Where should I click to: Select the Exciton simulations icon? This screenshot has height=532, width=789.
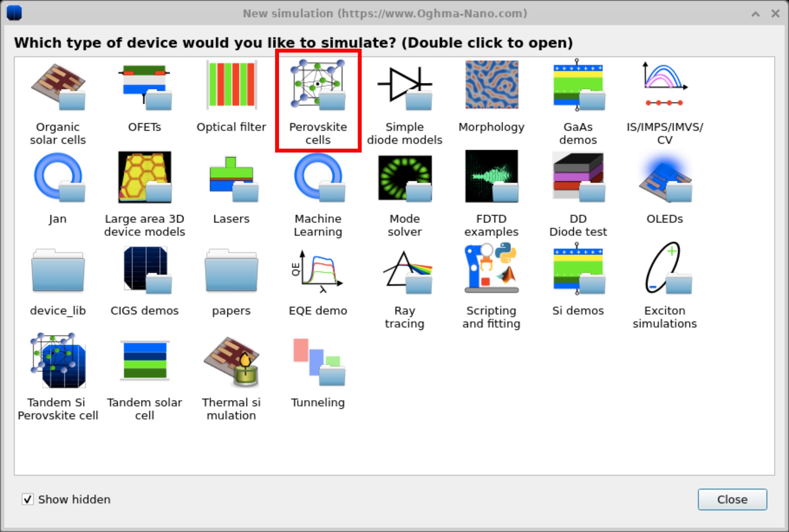[664, 269]
